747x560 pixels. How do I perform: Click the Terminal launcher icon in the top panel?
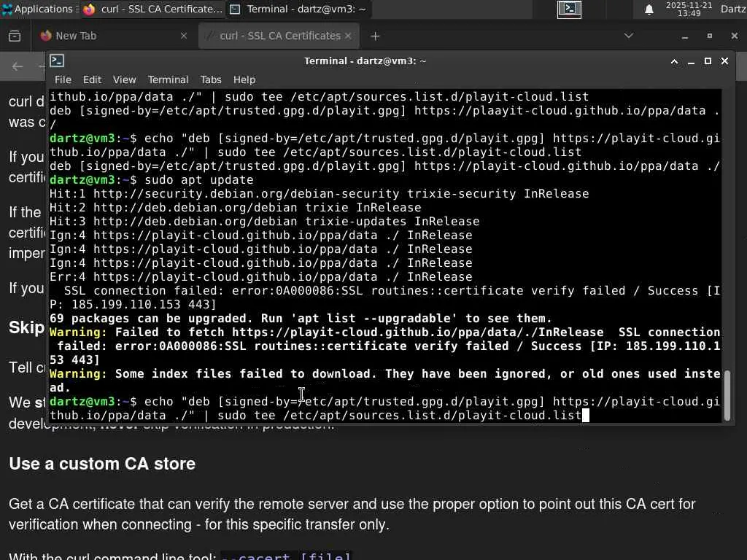[569, 9]
